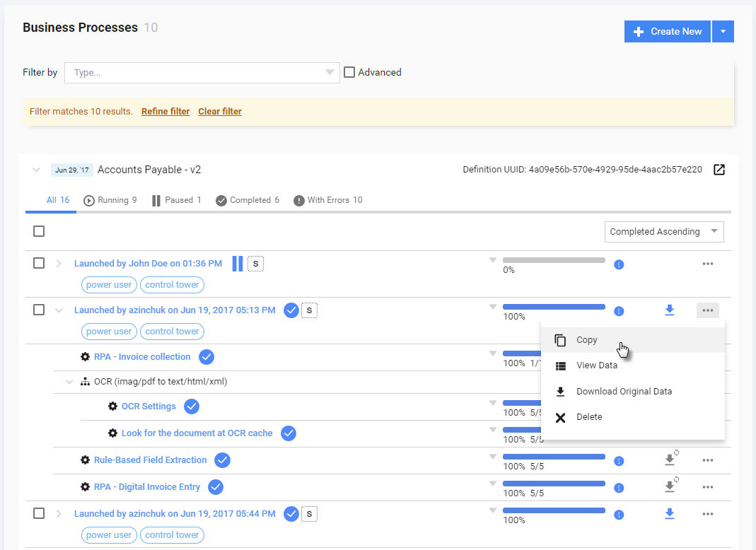
Task: Click checkmark beside Look for document at OCR cache
Action: coord(289,433)
